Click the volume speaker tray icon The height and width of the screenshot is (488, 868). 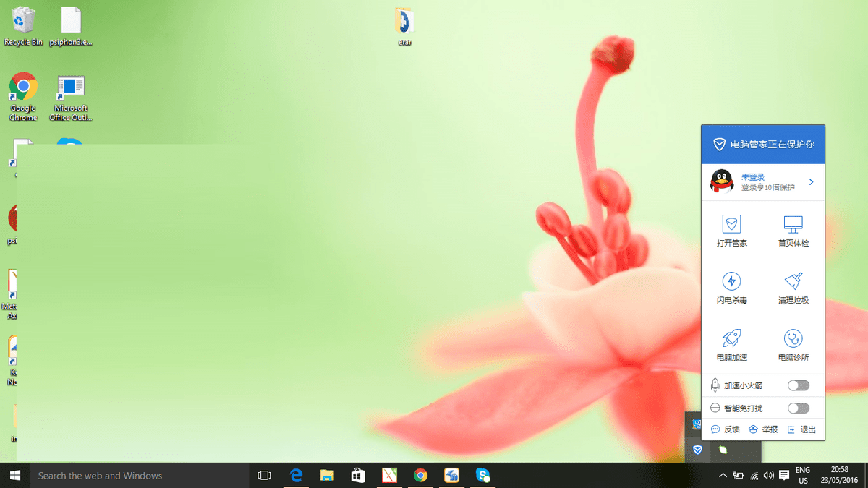click(768, 476)
